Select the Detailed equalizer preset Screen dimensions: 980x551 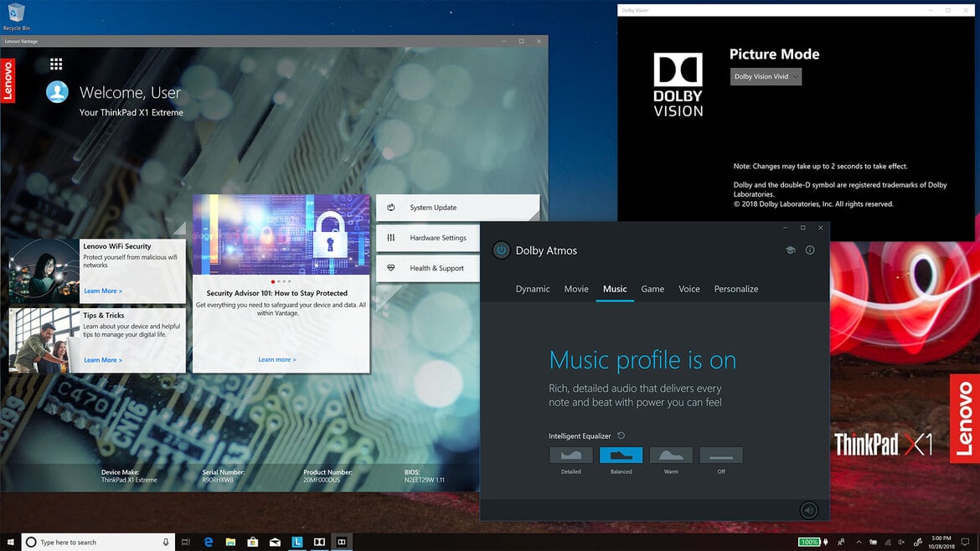pyautogui.click(x=570, y=455)
